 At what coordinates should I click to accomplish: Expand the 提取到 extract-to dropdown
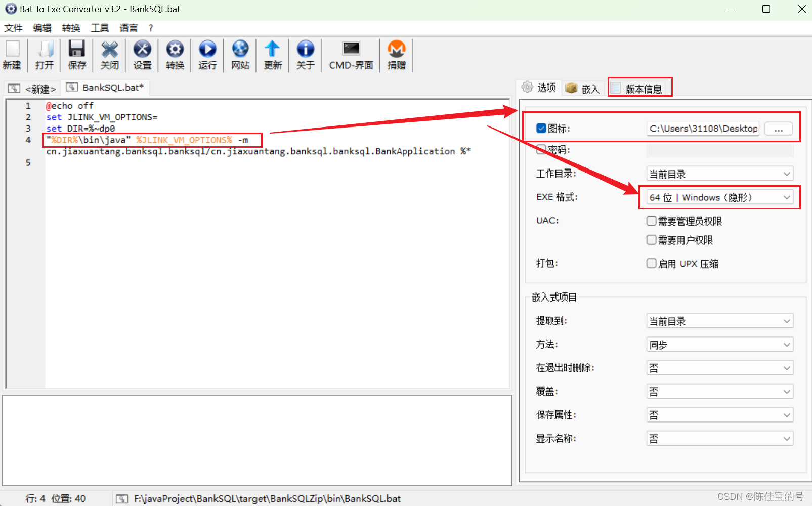tap(720, 321)
